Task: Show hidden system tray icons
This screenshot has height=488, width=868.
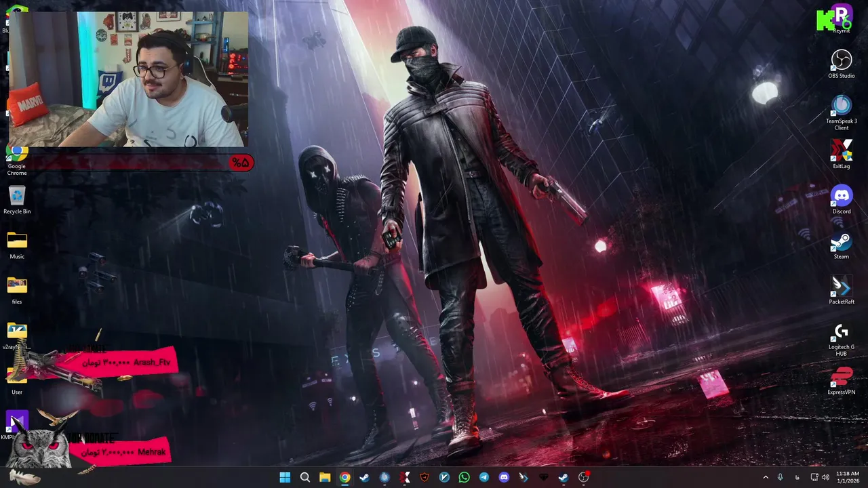Action: [766, 477]
